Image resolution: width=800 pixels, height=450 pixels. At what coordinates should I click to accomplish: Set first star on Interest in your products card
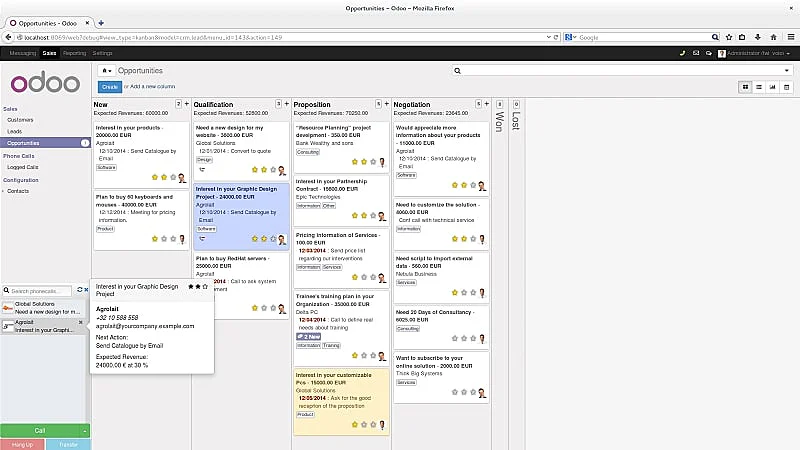(155, 178)
